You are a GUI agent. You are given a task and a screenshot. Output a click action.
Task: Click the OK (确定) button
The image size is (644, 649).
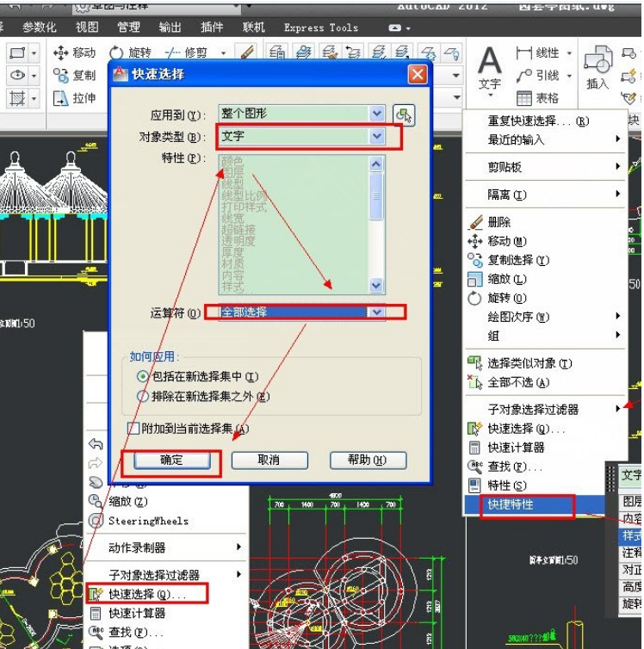[171, 460]
